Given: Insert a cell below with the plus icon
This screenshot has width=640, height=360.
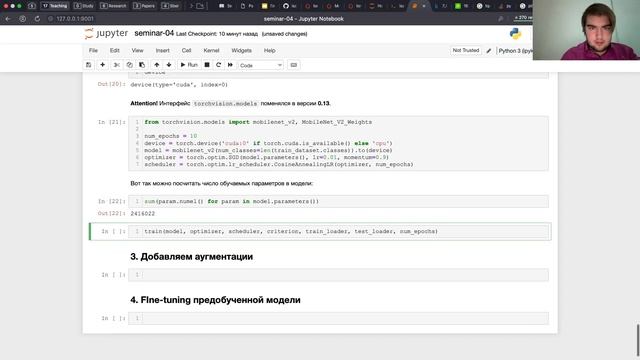Looking at the screenshot, I should [x=102, y=65].
